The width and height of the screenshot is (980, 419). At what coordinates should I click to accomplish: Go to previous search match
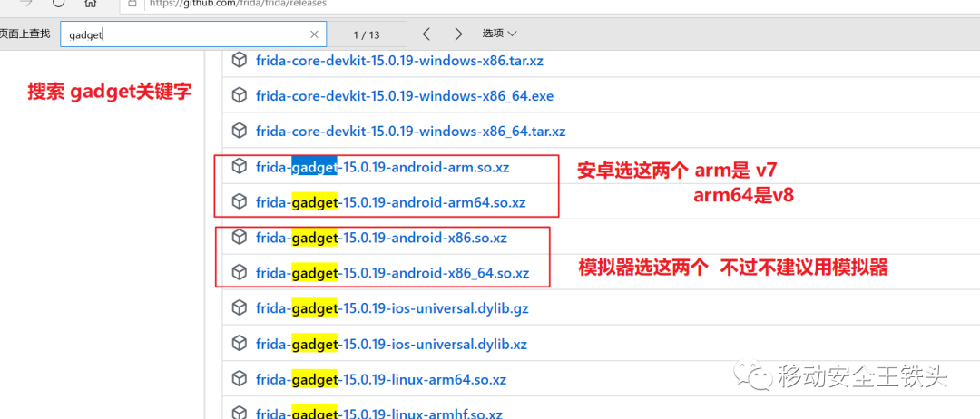[x=426, y=34]
